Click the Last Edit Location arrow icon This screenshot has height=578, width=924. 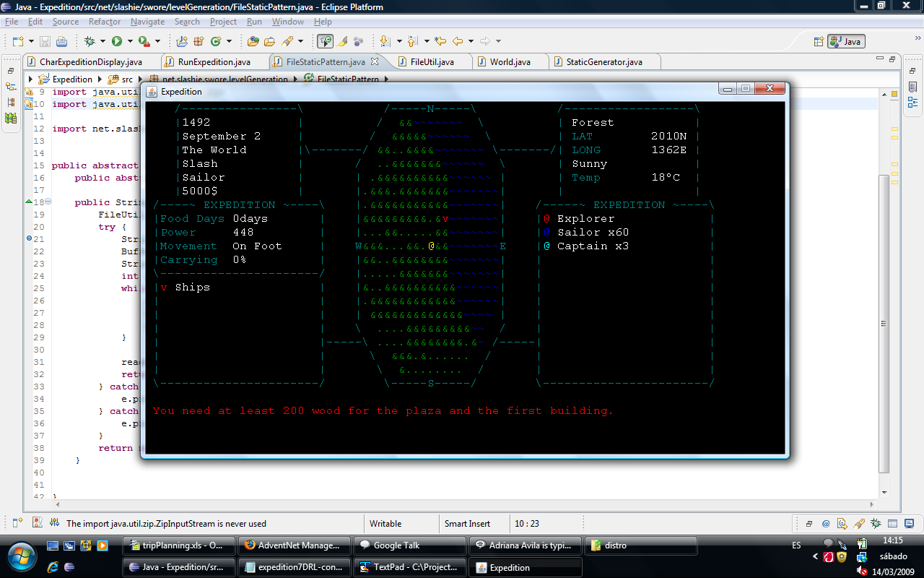(440, 41)
